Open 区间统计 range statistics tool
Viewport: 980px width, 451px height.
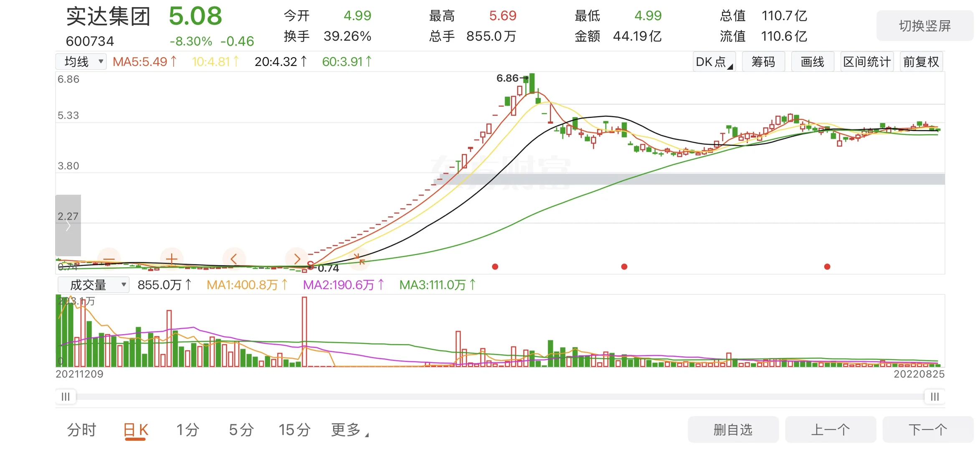(x=866, y=62)
